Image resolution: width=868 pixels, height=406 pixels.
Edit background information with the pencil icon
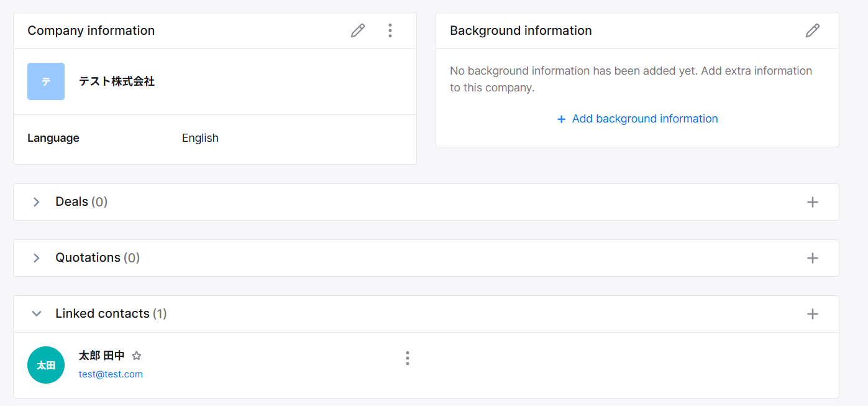tap(812, 30)
